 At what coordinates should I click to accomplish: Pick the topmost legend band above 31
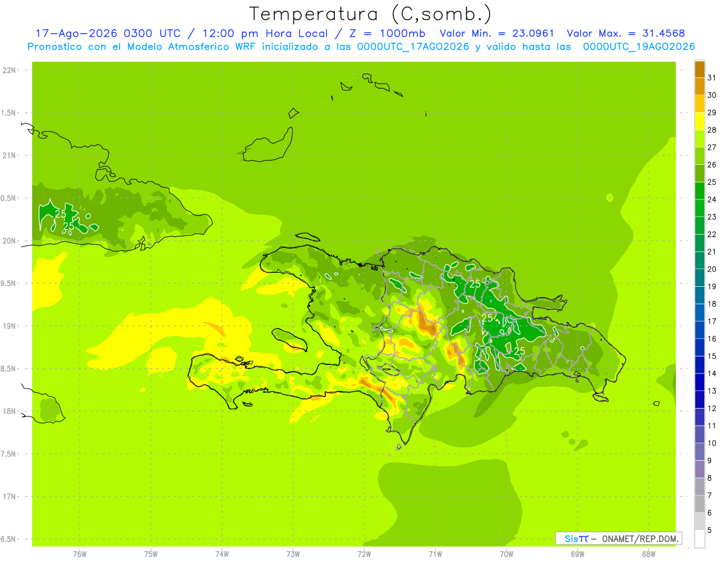[699, 69]
